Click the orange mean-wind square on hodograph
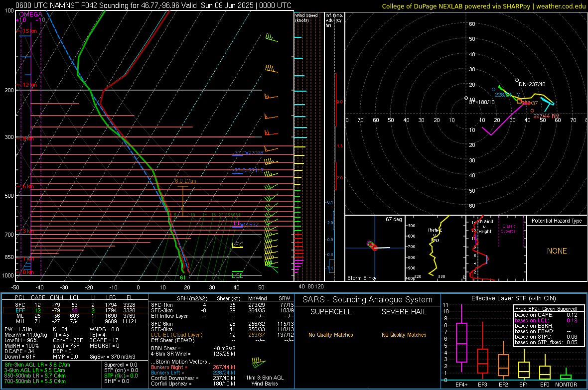This screenshot has height=390, width=588. (519, 101)
